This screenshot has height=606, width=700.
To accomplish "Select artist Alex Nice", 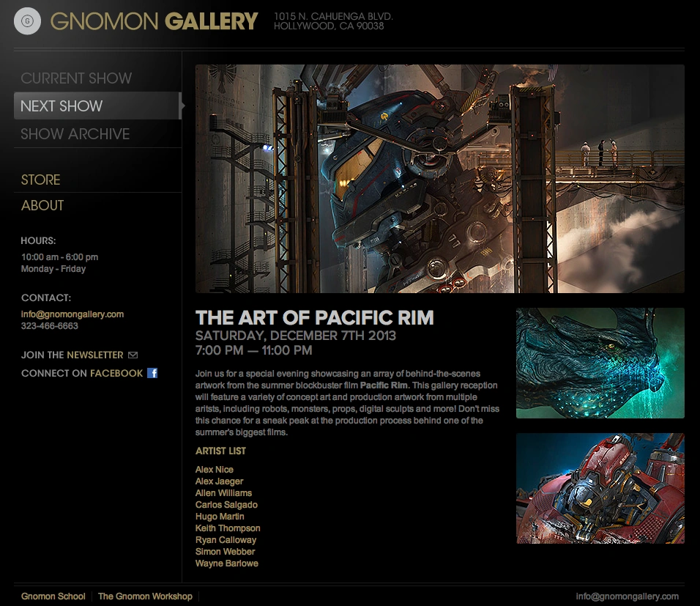I will [x=215, y=469].
